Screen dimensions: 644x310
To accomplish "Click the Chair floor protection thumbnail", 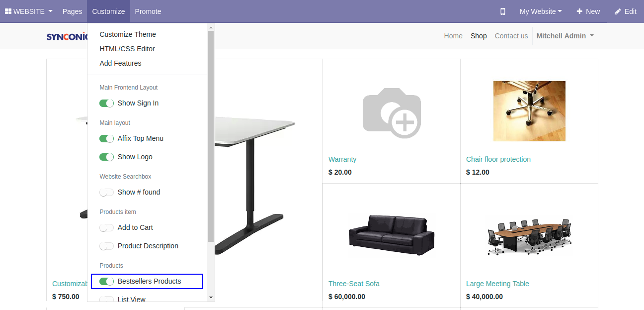I will click(x=529, y=111).
